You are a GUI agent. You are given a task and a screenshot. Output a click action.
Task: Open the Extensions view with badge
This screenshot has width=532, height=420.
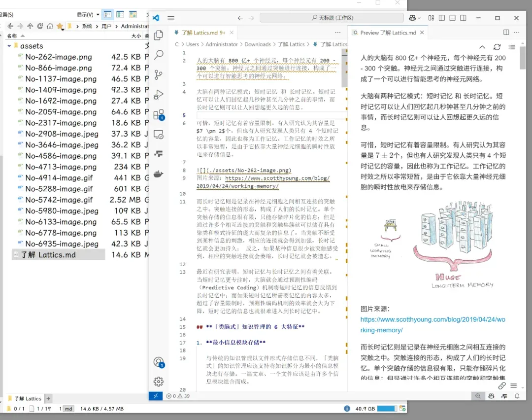coord(159,115)
